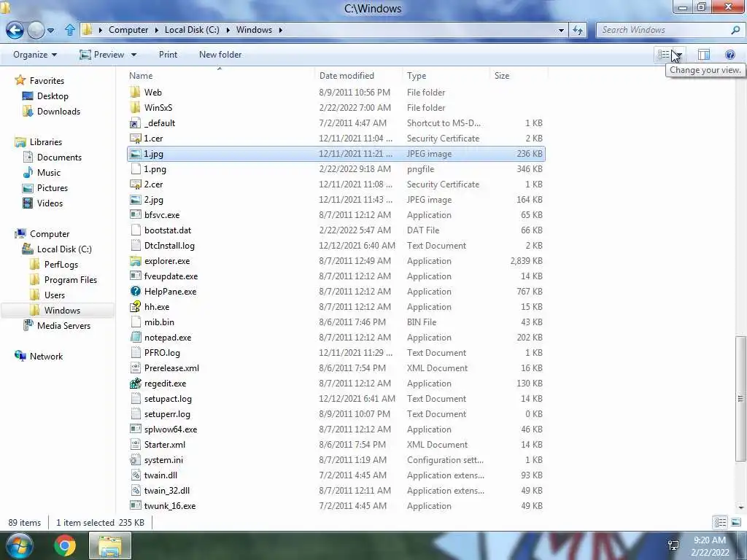Viewport: 747px width, 560px height.
Task: Open the Music library
Action: click(49, 172)
